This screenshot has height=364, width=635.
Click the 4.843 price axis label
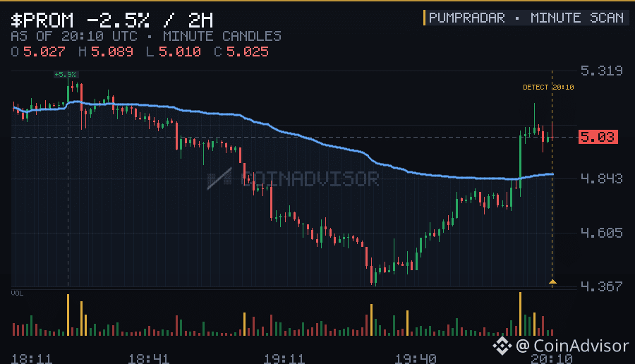[601, 178]
